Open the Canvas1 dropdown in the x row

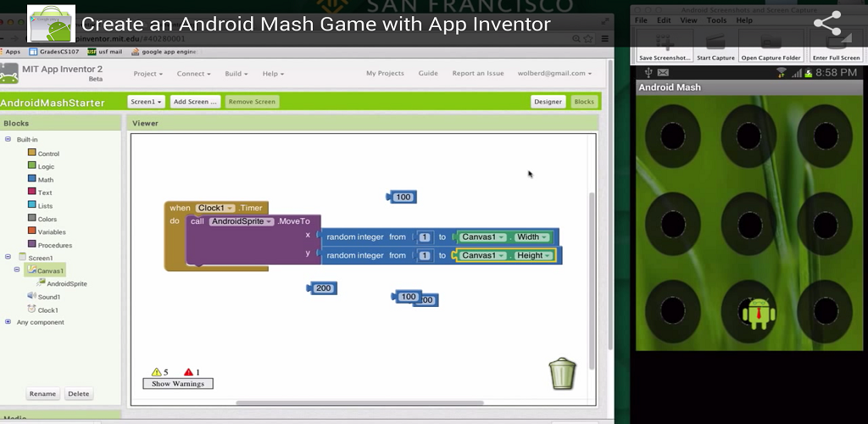[484, 237]
